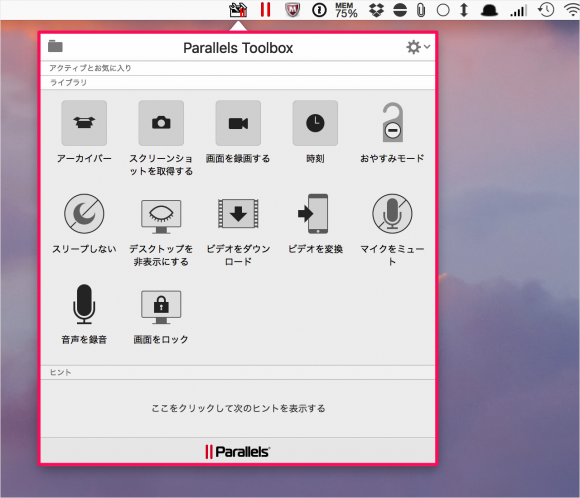Click the 'マイクをミュート' label text
Viewport: 580px width, 498px height.
[392, 255]
